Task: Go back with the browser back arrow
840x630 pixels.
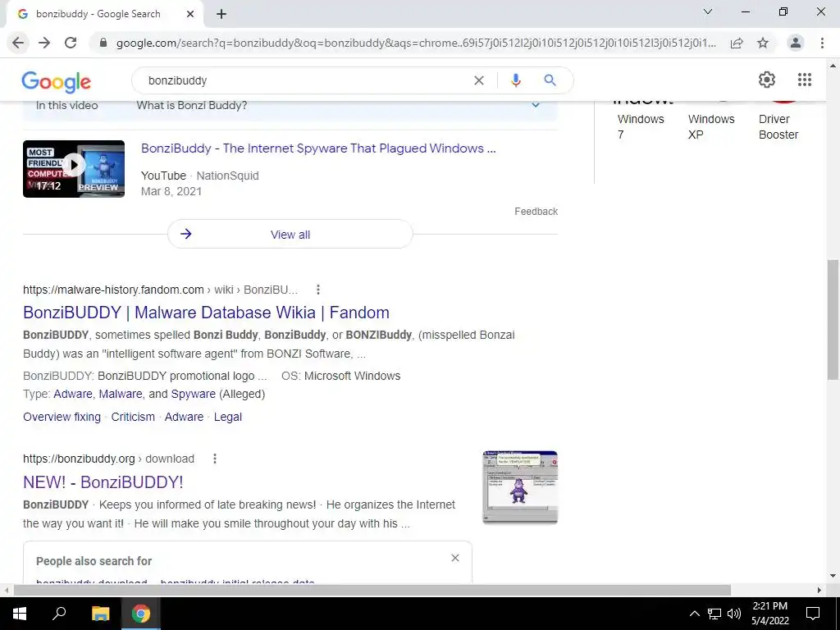Action: click(x=18, y=43)
